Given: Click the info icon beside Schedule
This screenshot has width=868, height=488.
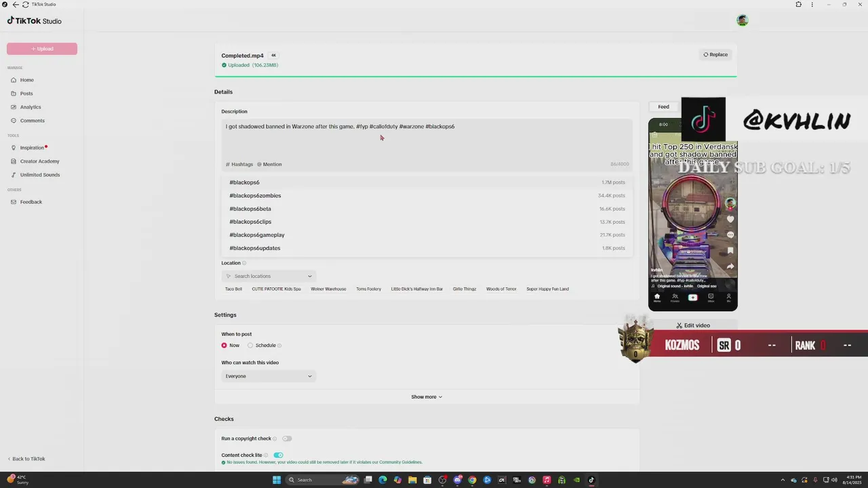Looking at the screenshot, I should (279, 346).
